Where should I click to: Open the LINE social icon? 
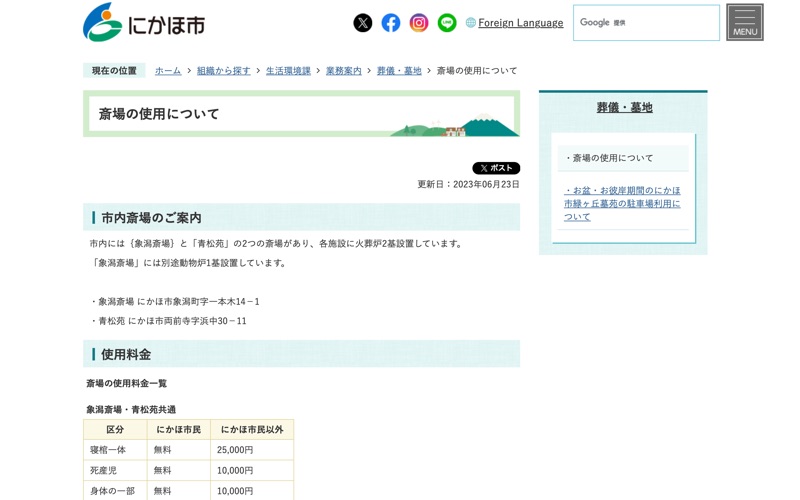click(x=447, y=23)
